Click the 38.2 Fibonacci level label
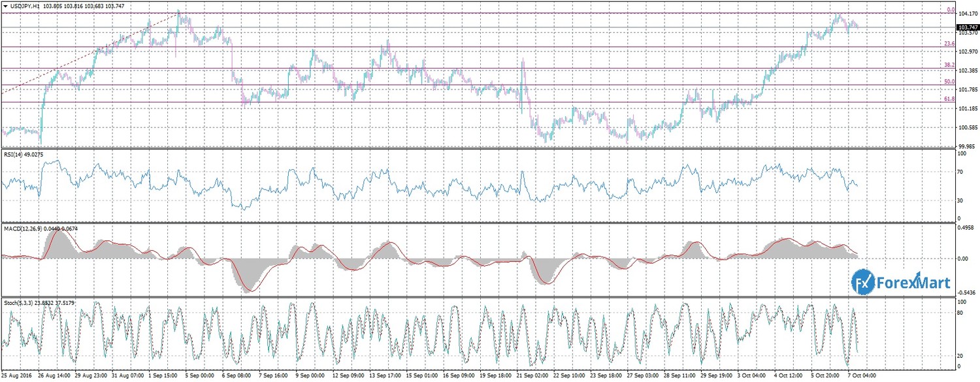 coord(950,65)
